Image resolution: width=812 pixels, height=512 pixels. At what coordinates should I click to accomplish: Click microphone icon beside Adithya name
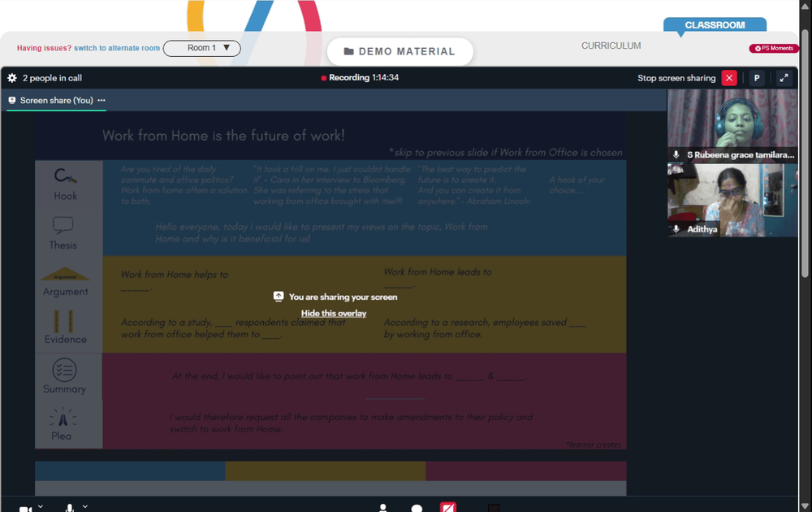coord(676,228)
